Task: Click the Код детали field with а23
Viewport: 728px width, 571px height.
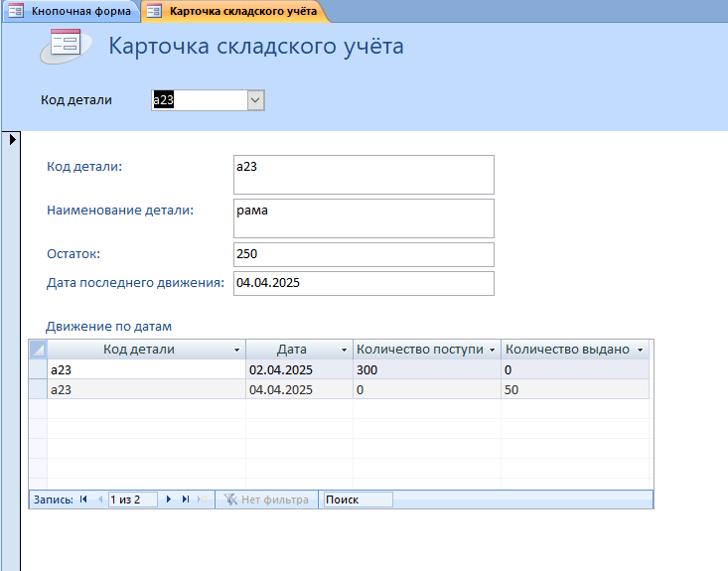Action: click(364, 175)
